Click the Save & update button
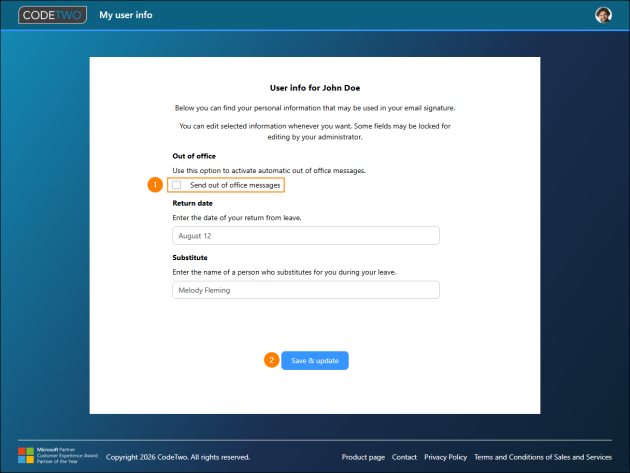 [x=315, y=360]
